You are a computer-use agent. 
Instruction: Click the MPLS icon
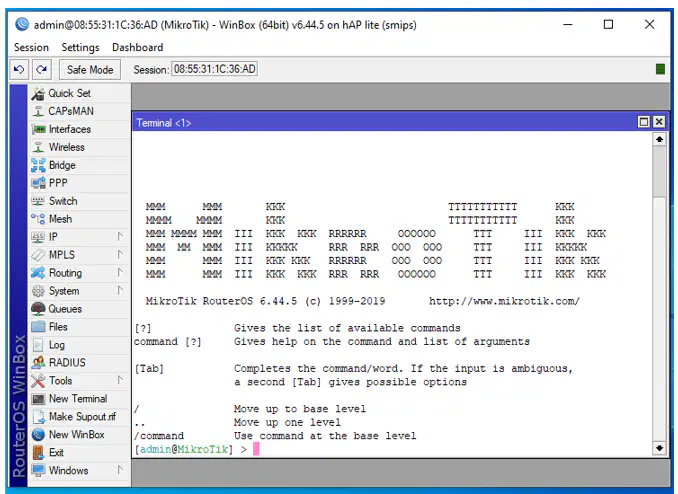click(x=38, y=255)
